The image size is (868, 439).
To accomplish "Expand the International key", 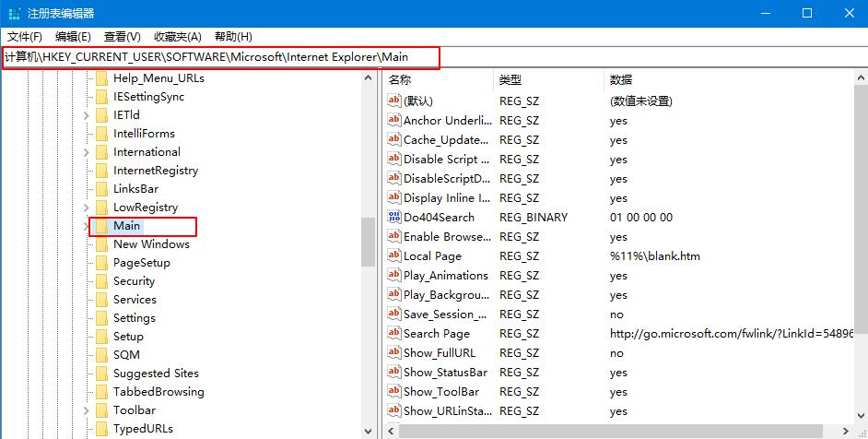I will click(x=87, y=152).
